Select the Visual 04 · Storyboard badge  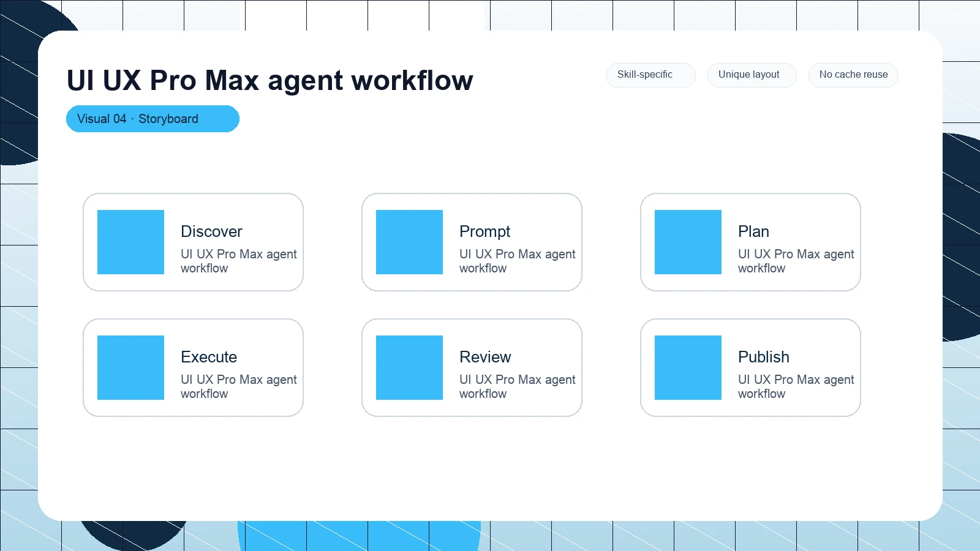pos(153,119)
